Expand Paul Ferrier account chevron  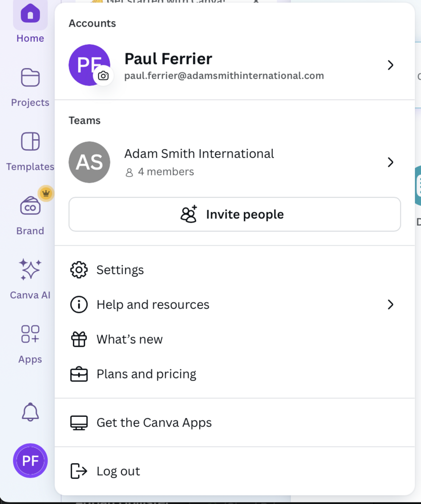point(390,65)
